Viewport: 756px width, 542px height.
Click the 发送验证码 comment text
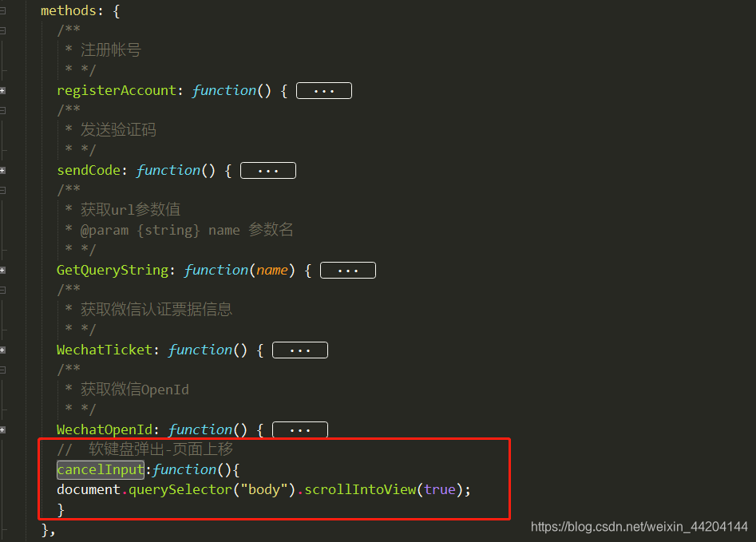118,130
